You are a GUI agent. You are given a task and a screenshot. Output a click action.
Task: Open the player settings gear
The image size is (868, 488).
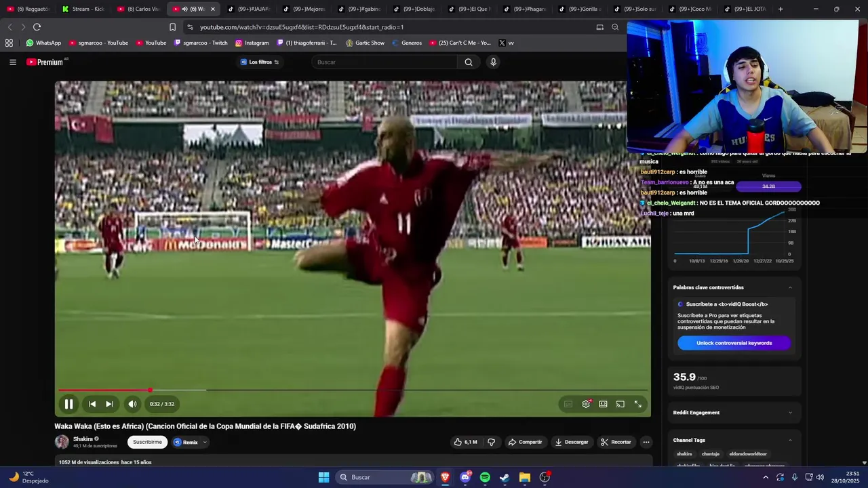586,404
